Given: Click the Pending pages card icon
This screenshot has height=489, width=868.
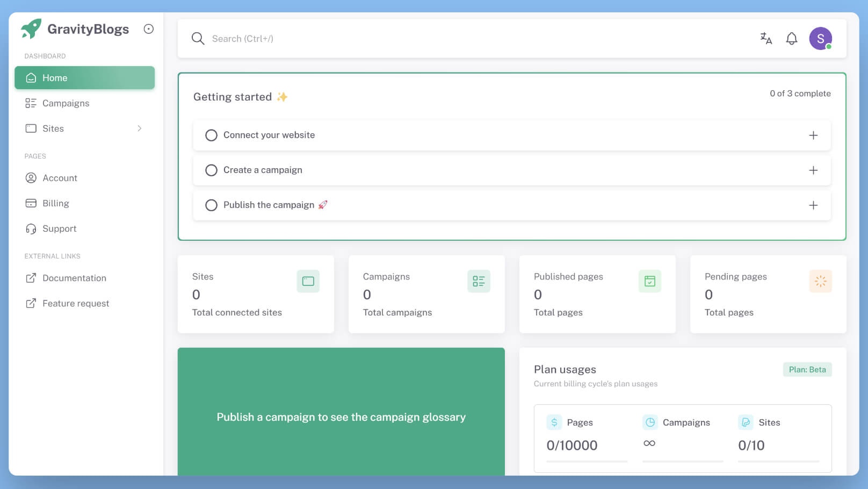Looking at the screenshot, I should [x=821, y=281].
